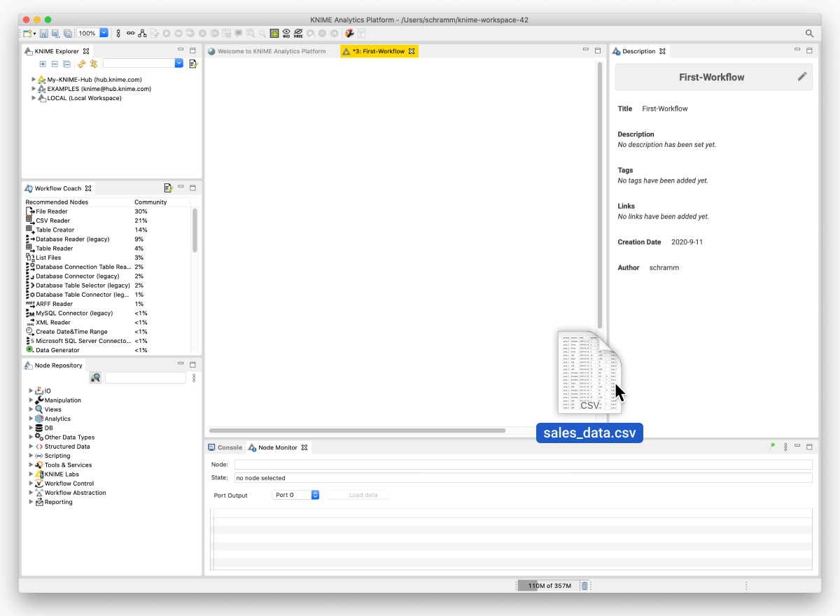Toggle the hide node names icon

(x=298, y=33)
